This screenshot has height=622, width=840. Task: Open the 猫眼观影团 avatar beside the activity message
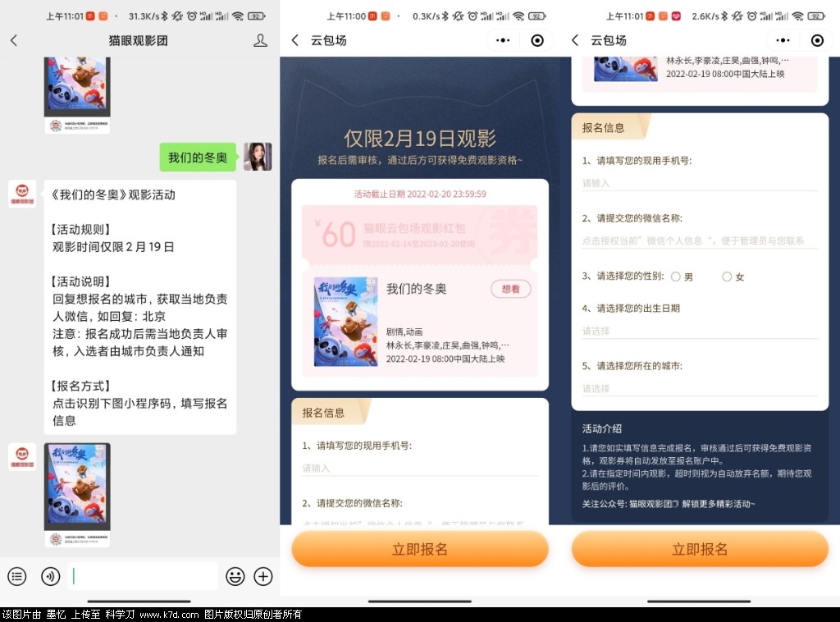(x=22, y=194)
